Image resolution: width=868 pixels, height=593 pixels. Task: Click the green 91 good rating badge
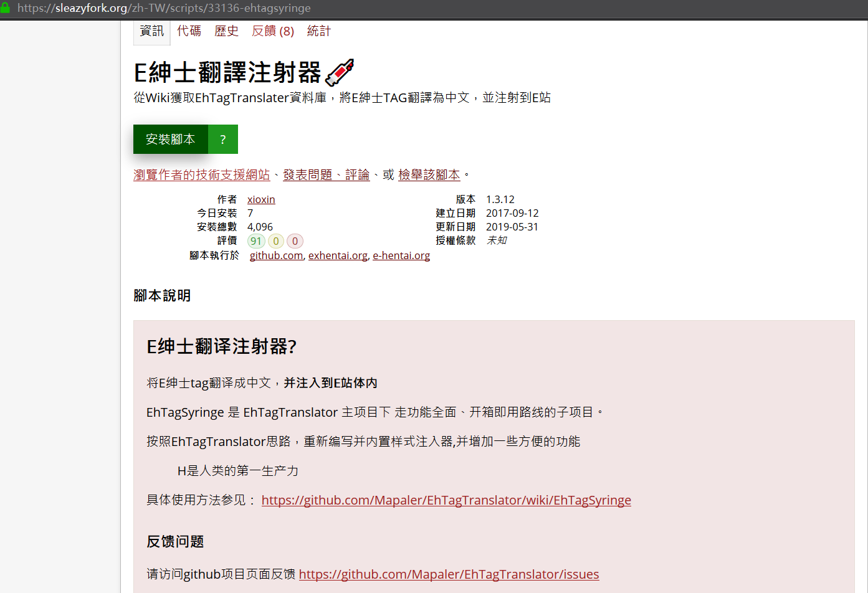[256, 241]
